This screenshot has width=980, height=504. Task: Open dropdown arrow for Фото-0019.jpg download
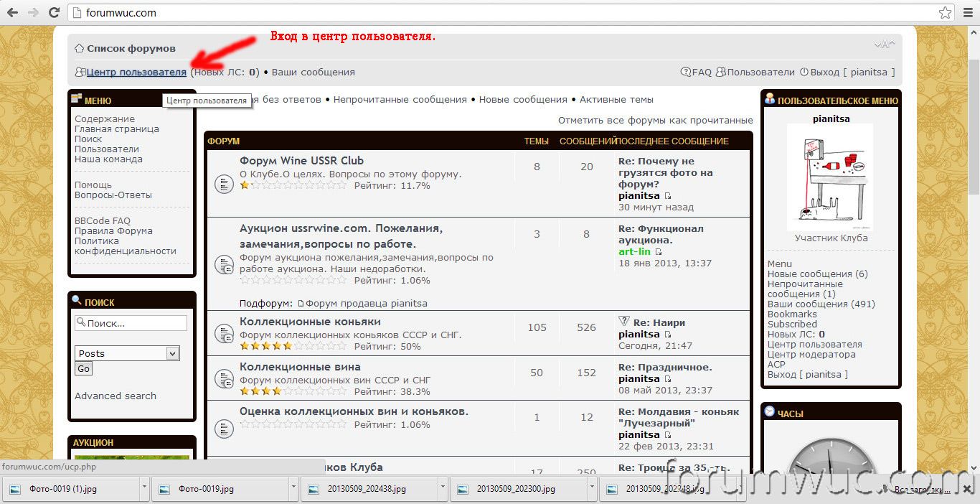(293, 488)
